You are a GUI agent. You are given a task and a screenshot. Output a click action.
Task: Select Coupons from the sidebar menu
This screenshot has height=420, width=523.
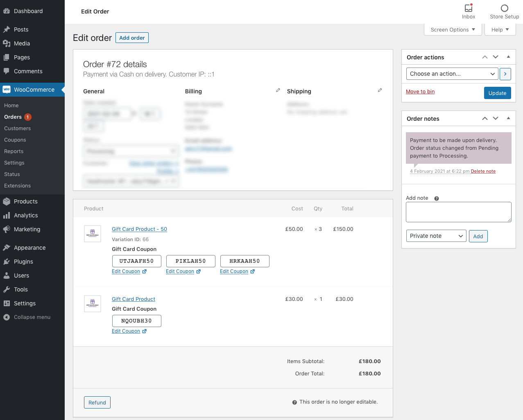(15, 140)
